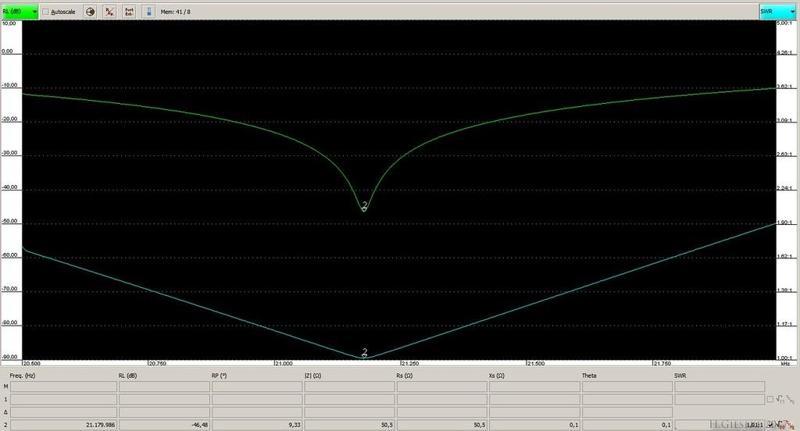Click the marker 2 RL field showing -46,48
800x431 pixels.
pyautogui.click(x=164, y=424)
